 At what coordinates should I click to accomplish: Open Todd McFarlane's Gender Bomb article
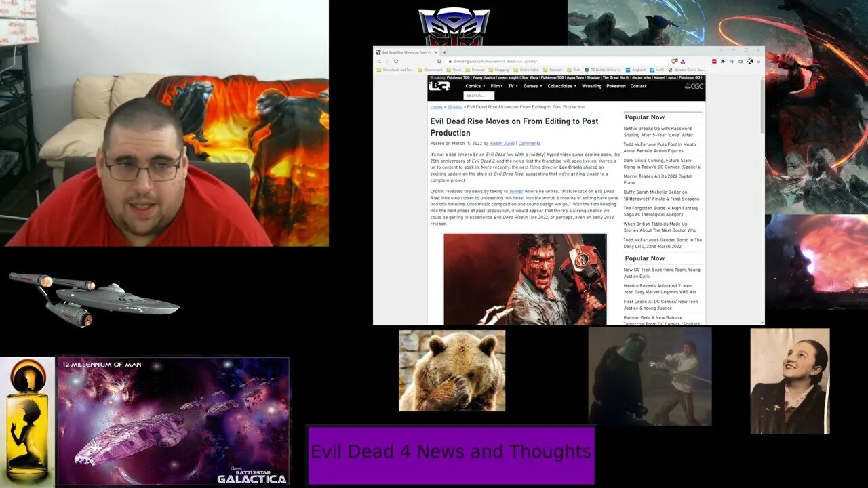point(663,243)
